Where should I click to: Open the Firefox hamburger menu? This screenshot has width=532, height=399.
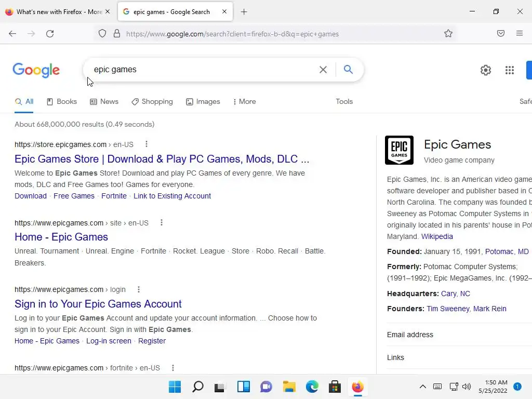[x=520, y=33]
